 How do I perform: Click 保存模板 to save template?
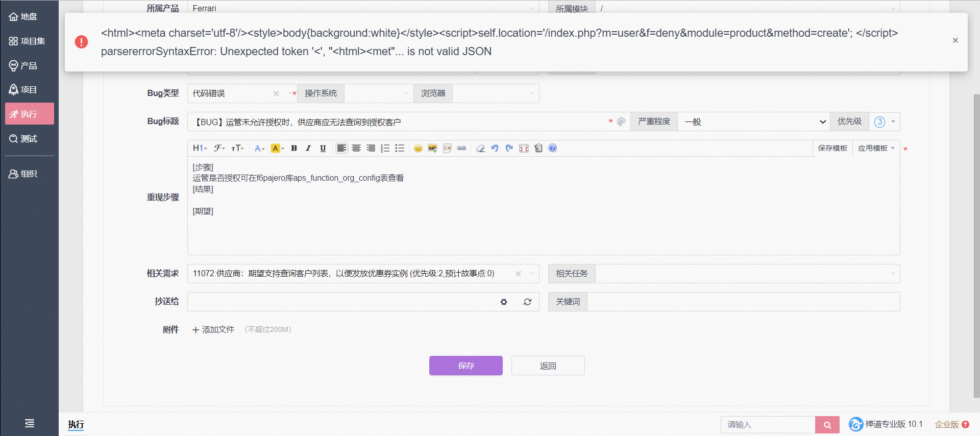832,148
